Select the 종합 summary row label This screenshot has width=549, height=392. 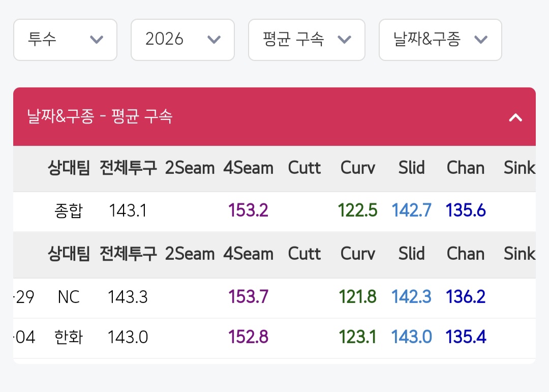[x=69, y=211]
